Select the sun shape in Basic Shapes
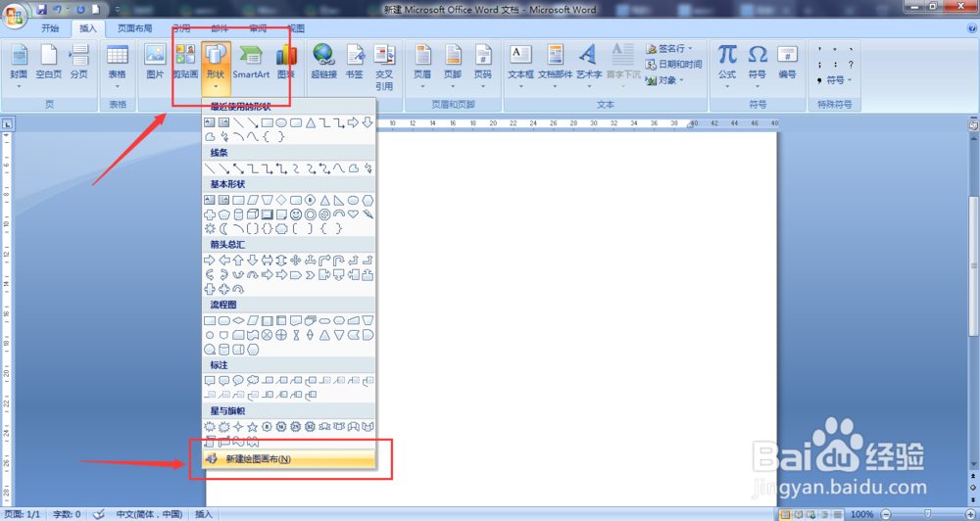Viewport: 980px width, 521px height. pyautogui.click(x=210, y=228)
